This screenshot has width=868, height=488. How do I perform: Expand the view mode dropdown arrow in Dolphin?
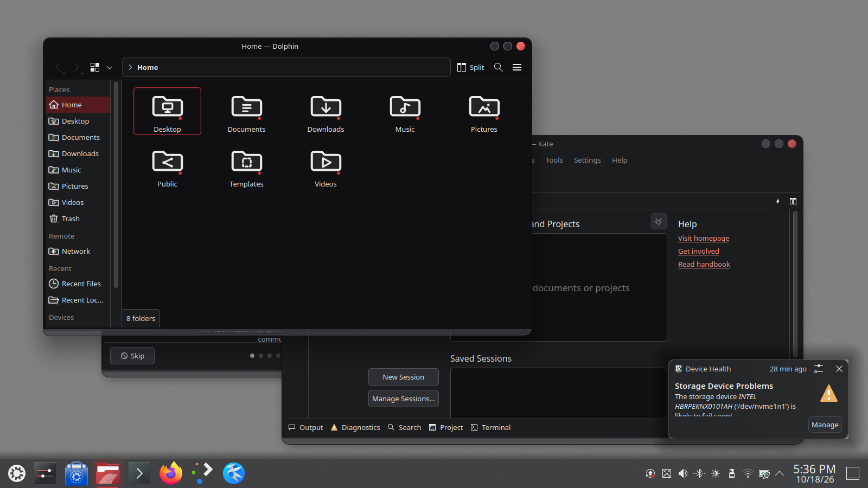[110, 67]
